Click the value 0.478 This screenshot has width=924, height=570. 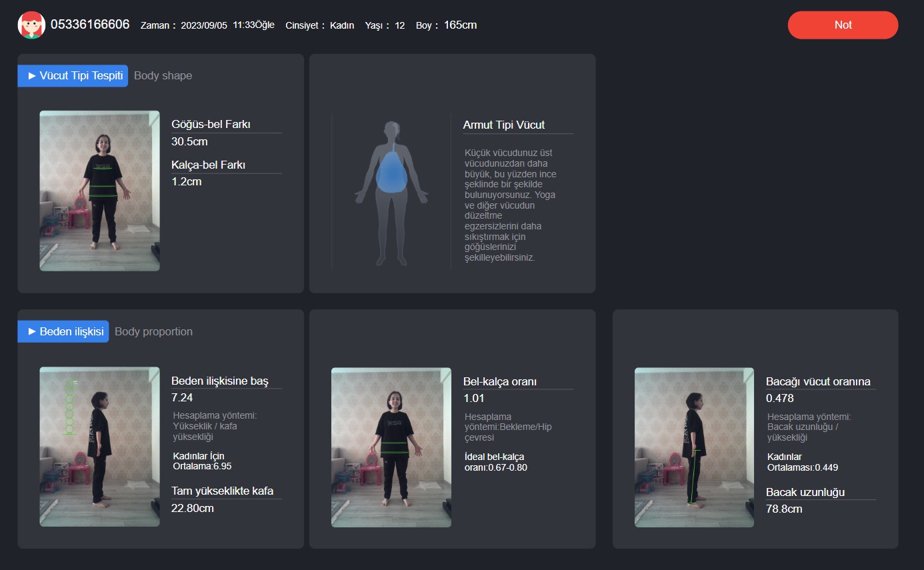coord(779,398)
